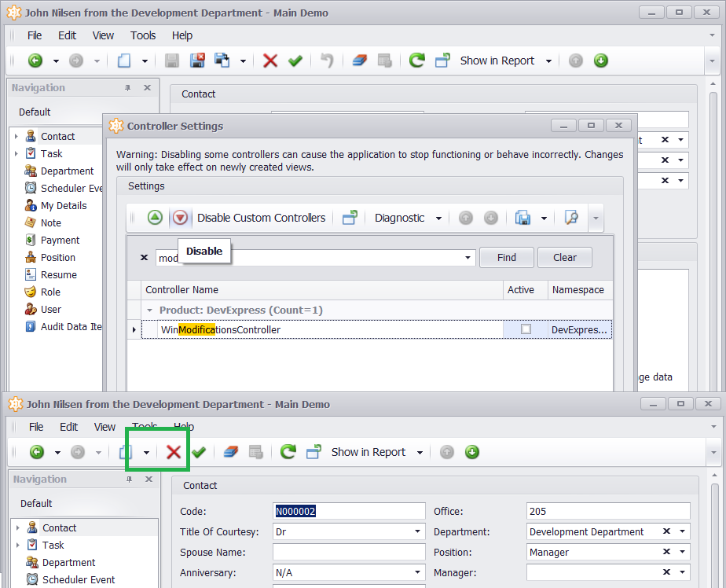This screenshot has width=726, height=588.
Task: Open the Tools menu
Action: [143, 35]
